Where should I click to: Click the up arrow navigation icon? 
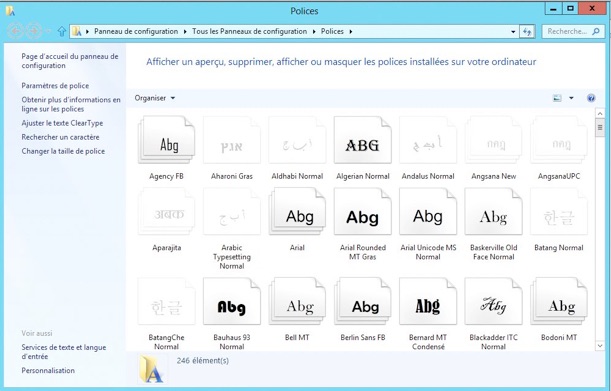coord(61,31)
